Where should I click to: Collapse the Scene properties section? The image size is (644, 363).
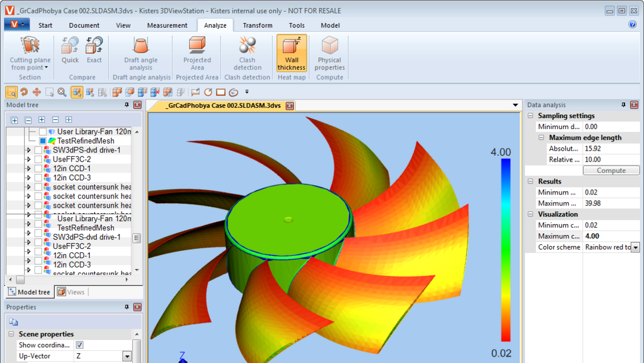coord(12,334)
